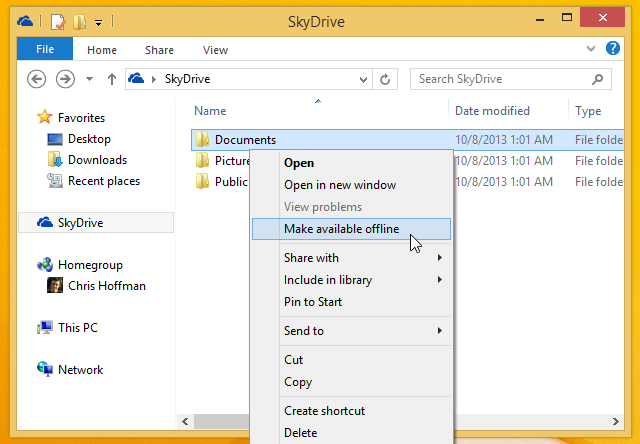Image resolution: width=640 pixels, height=444 pixels.
Task: Open the Share ribbon tab
Action: point(159,50)
